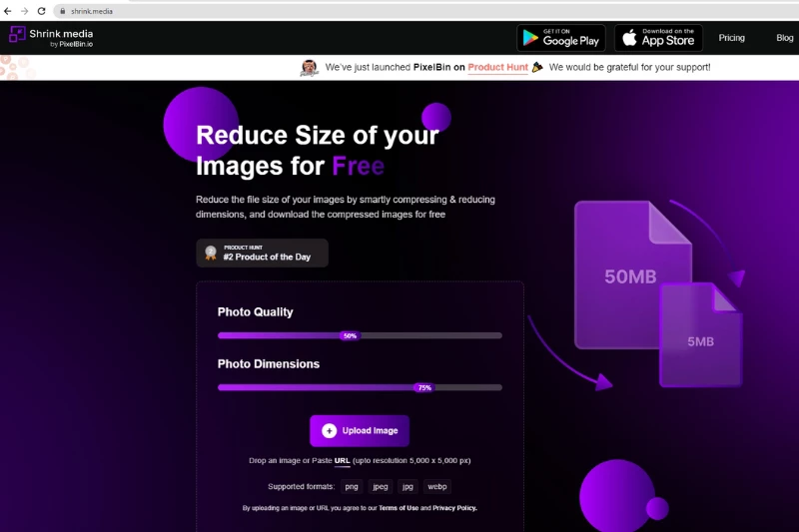Click the 5MB file illustration

701,335
